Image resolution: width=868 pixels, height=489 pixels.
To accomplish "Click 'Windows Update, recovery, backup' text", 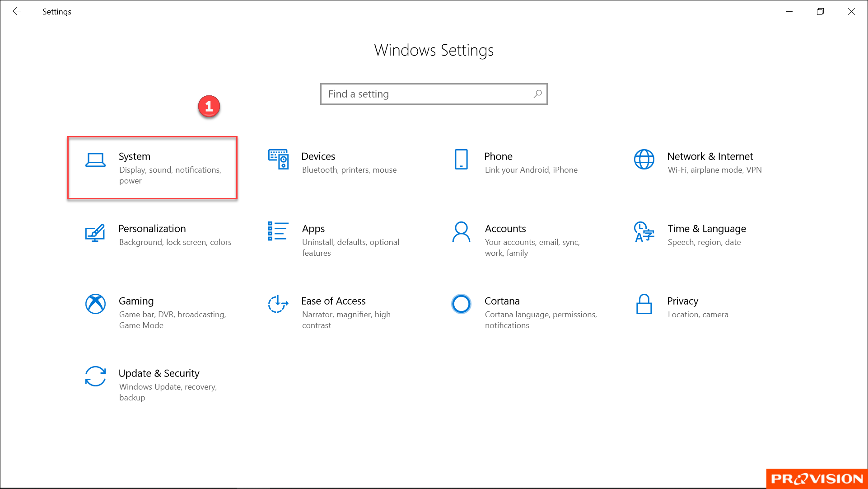I will [x=168, y=392].
